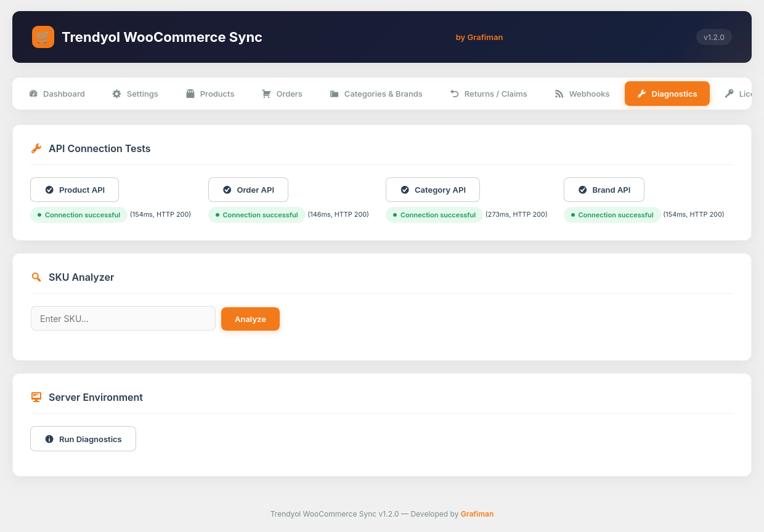Click the Webhooks feed icon
The width and height of the screenshot is (764, 532).
tap(559, 94)
